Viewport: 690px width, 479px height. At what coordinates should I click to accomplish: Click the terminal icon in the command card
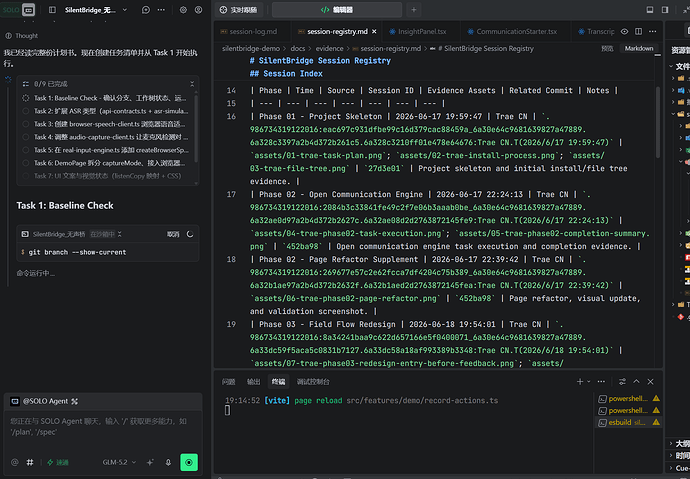coord(25,234)
